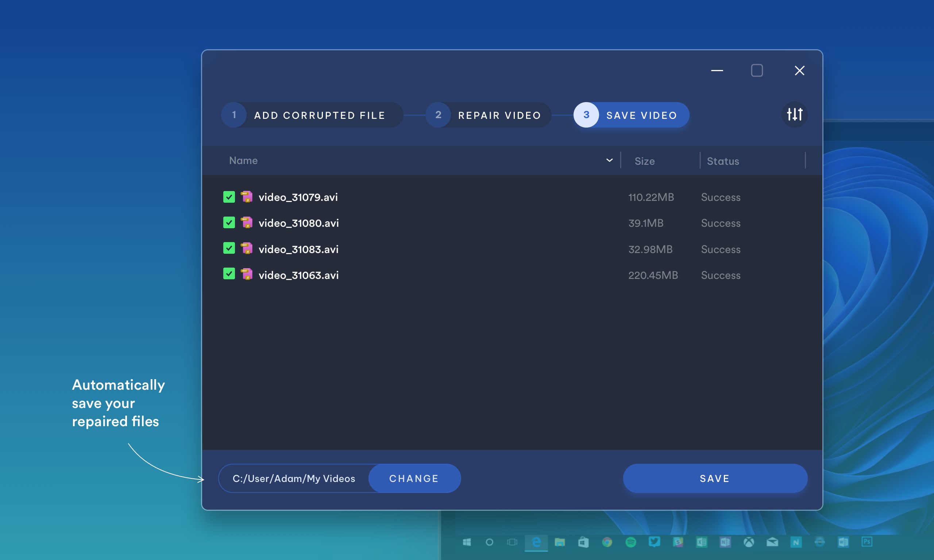Click the file icon next to video_31079.avi
934x560 pixels.
(247, 197)
